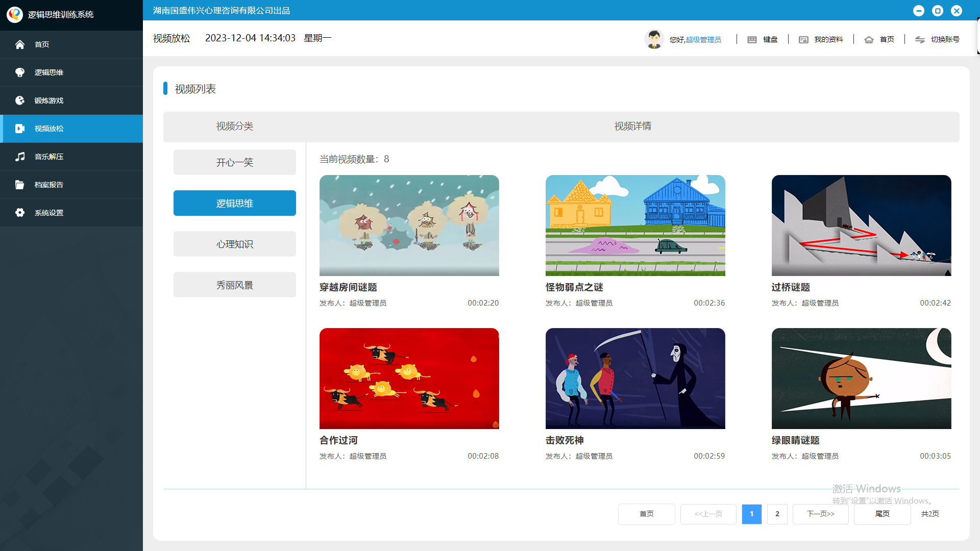The height and width of the screenshot is (551, 980).
Task: Click the 键盘 keyboard icon in top bar
Action: coord(752,39)
